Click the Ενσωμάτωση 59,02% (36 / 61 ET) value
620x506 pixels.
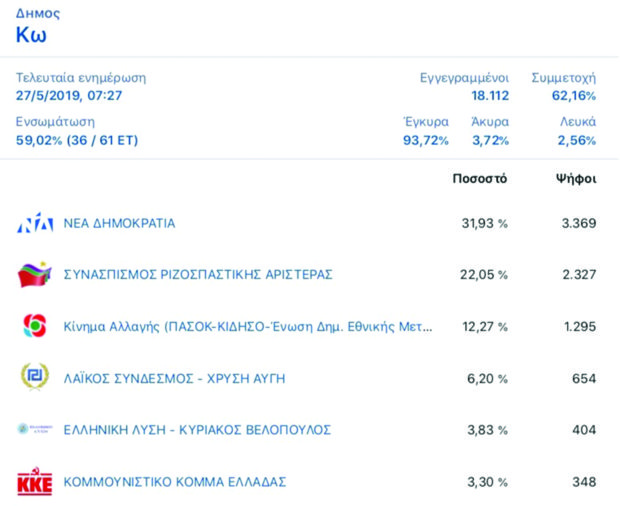coord(77,140)
